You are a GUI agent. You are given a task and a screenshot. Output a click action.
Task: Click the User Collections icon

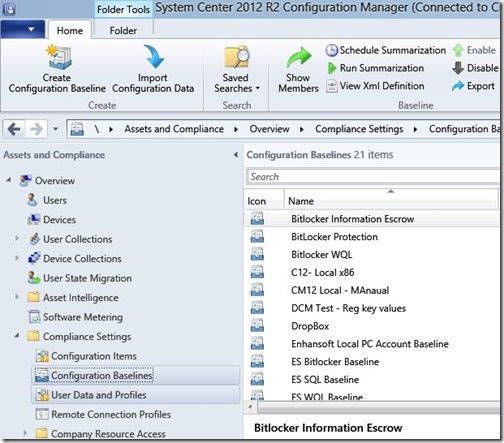[x=34, y=239]
